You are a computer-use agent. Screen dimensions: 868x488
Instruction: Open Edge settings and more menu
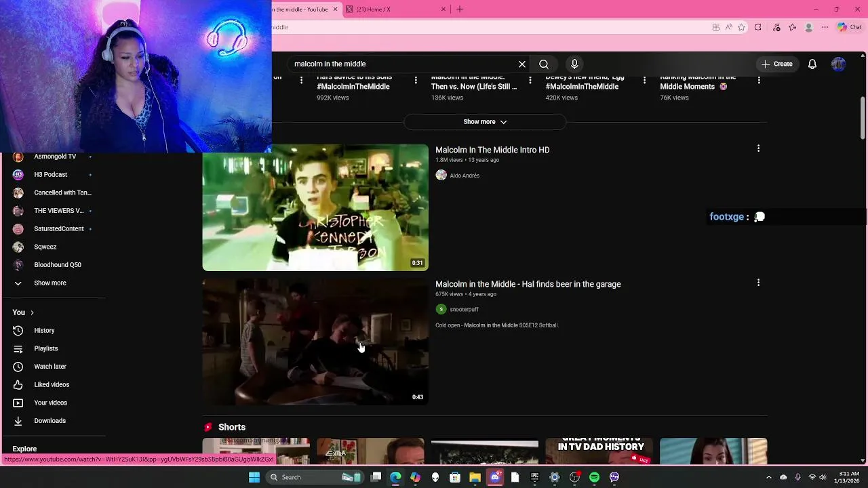tap(825, 27)
